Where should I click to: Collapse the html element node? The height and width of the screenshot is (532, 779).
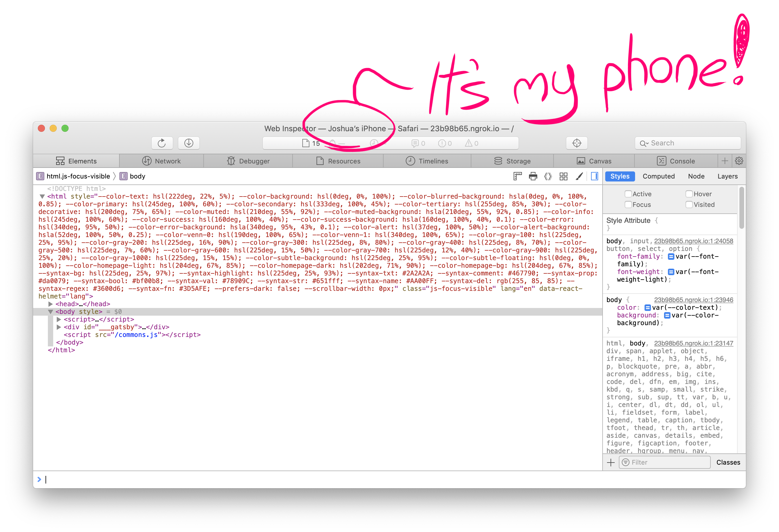pos(42,197)
